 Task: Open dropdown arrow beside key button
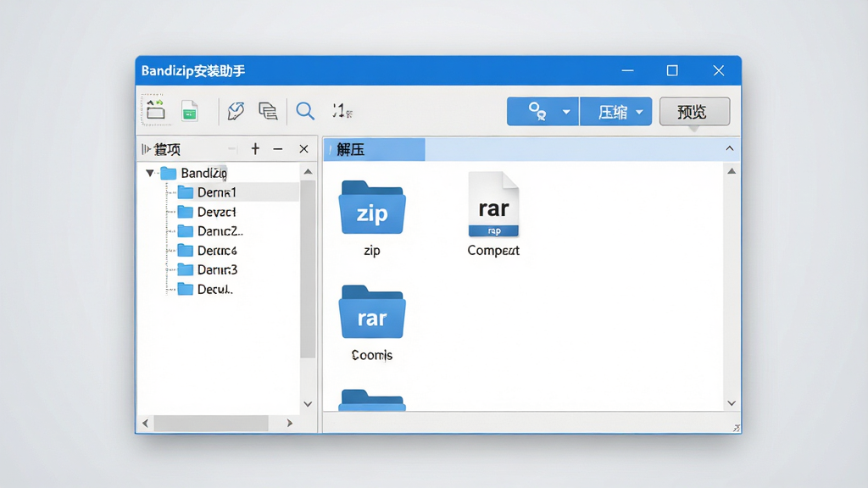566,112
